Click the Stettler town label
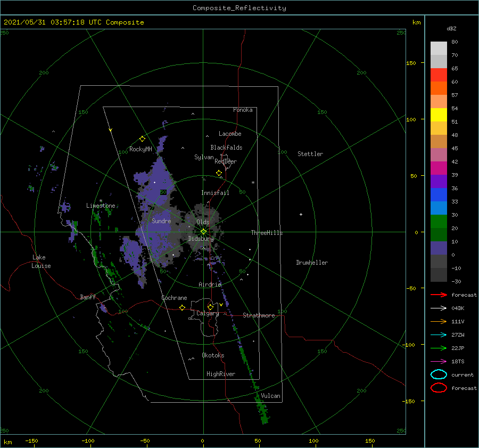The image size is (479, 448). (310, 154)
